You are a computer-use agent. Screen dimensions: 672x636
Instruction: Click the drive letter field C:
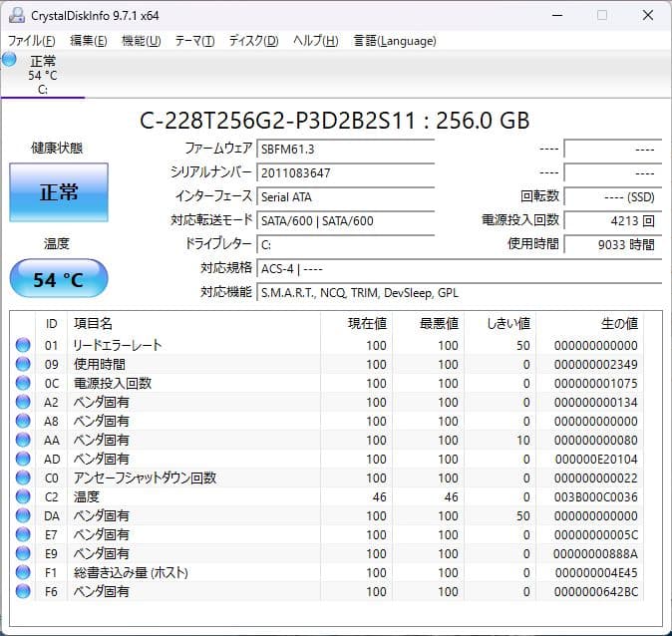(x=345, y=245)
